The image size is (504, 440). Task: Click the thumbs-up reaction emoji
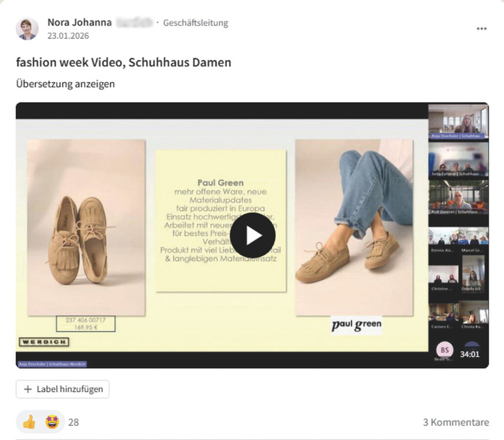(x=29, y=422)
